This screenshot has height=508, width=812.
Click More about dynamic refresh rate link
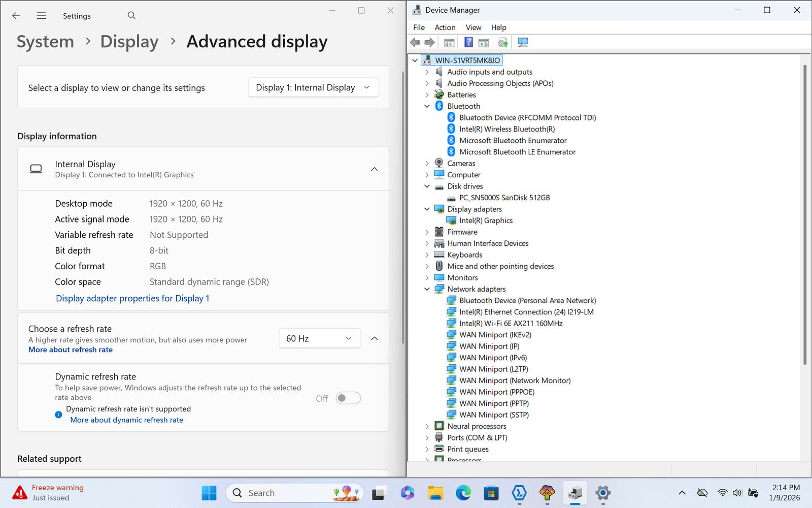pos(127,420)
